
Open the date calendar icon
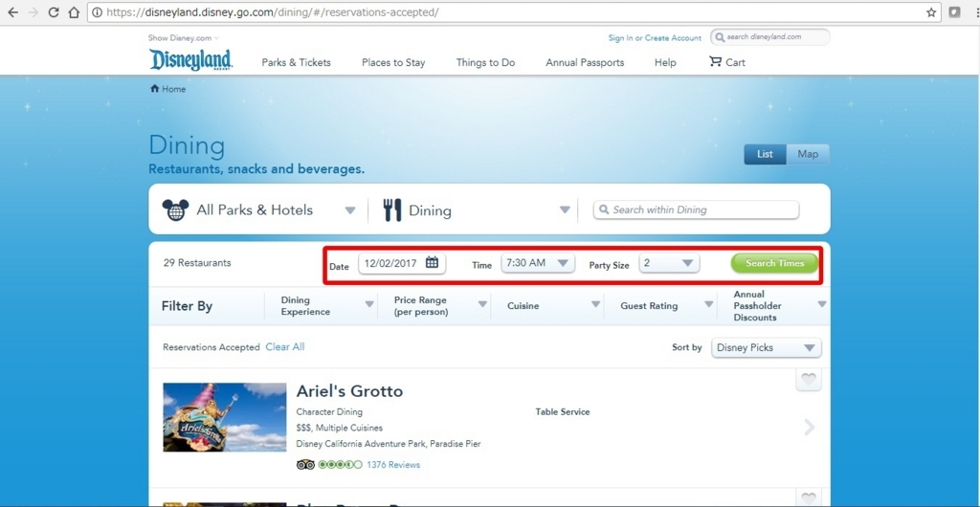pos(432,262)
